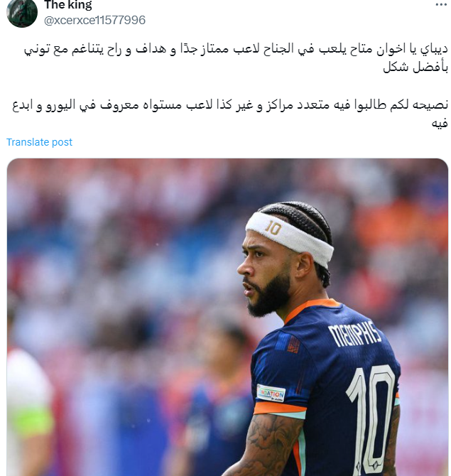Click the player's face in the photo
Image resolution: width=451 pixels, height=476 pixels.
(x=263, y=274)
